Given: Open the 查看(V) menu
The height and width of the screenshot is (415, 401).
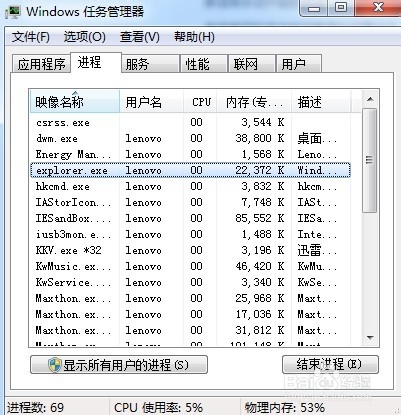Looking at the screenshot, I should [139, 37].
